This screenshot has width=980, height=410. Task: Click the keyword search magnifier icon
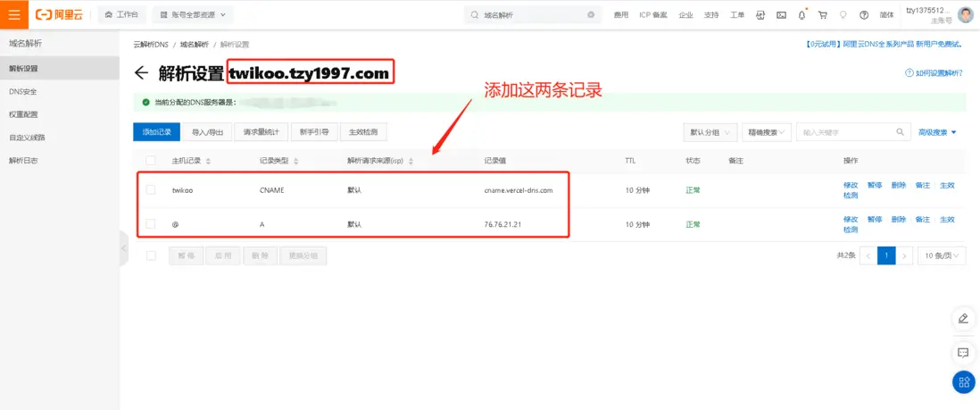pyautogui.click(x=900, y=132)
